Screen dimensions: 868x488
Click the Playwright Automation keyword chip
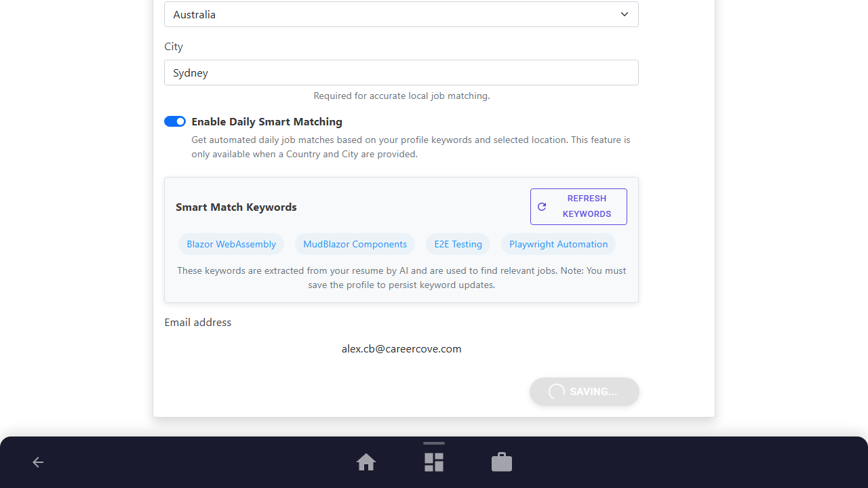(x=558, y=244)
